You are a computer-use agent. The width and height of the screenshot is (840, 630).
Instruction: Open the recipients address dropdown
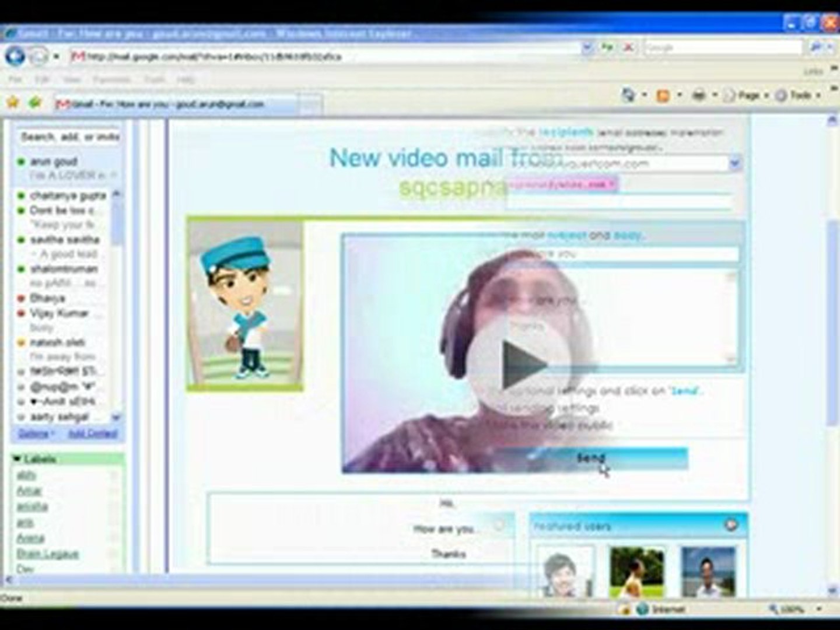click(x=735, y=164)
